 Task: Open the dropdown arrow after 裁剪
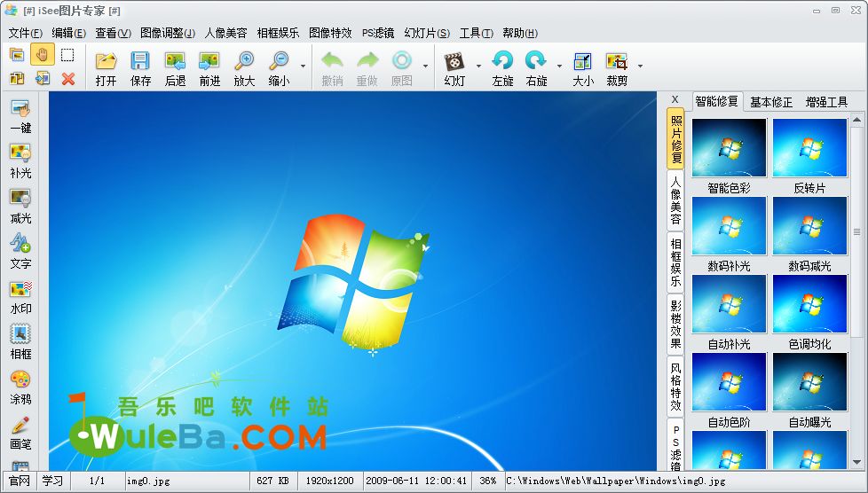(x=640, y=66)
